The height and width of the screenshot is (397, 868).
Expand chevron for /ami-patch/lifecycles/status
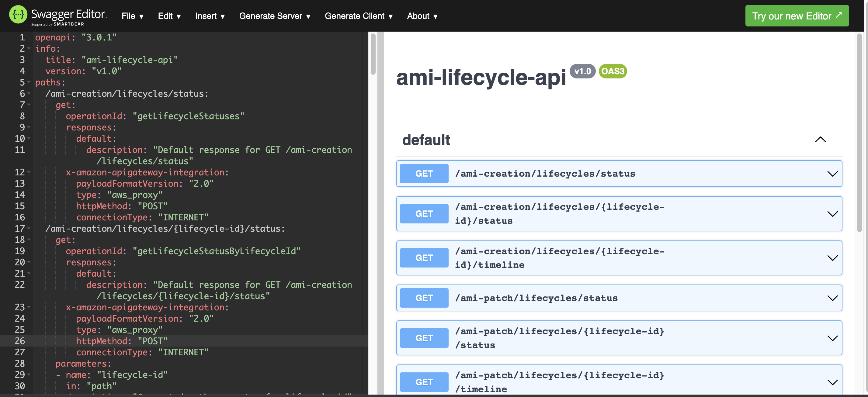pyautogui.click(x=832, y=298)
